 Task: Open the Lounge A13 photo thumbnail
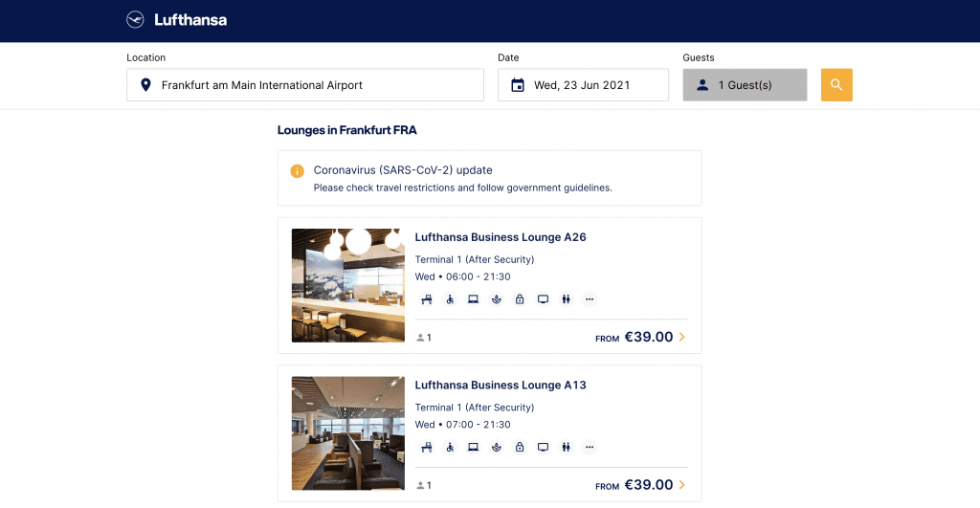click(x=348, y=433)
